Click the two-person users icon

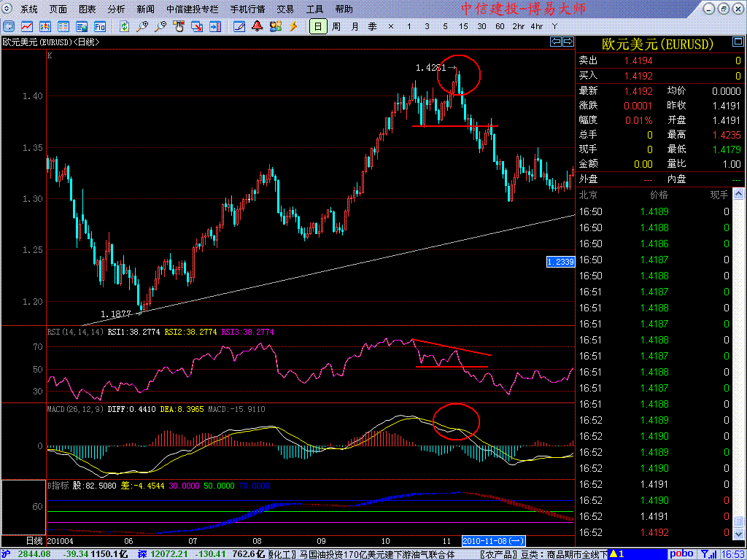click(275, 27)
